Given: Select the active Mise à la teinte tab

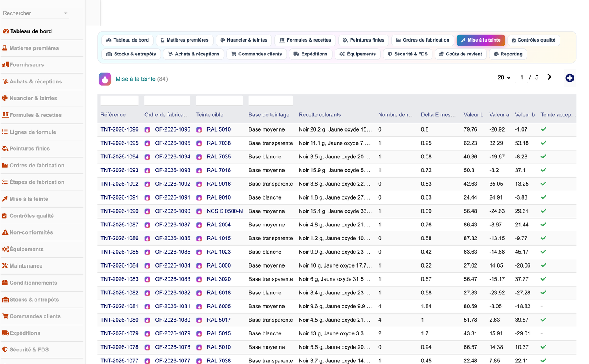Looking at the screenshot, I should 481,40.
